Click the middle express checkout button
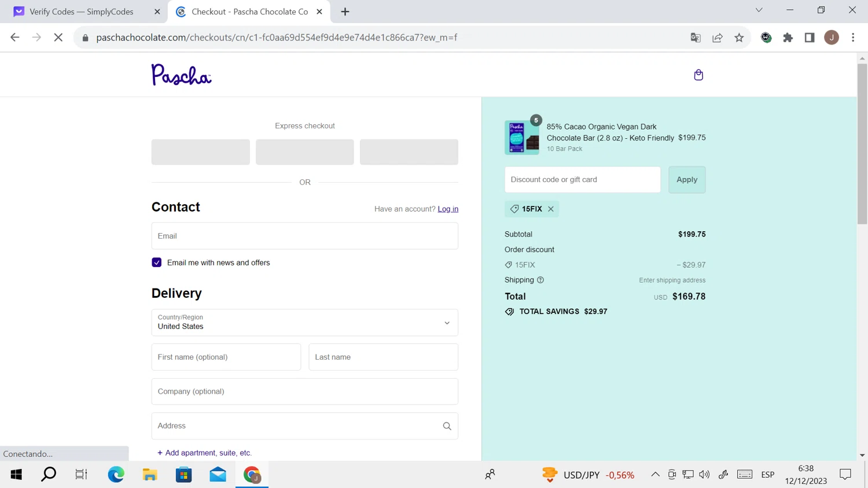Image resolution: width=868 pixels, height=488 pixels. [x=305, y=152]
